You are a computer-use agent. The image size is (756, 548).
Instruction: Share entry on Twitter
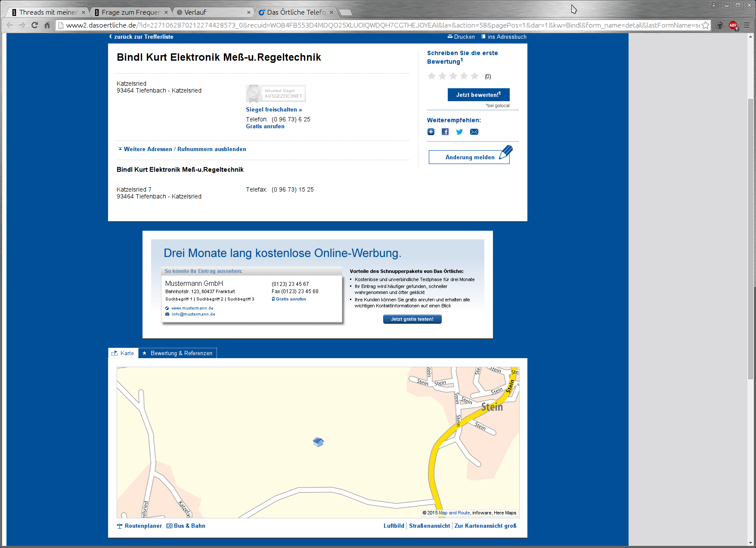pyautogui.click(x=459, y=132)
